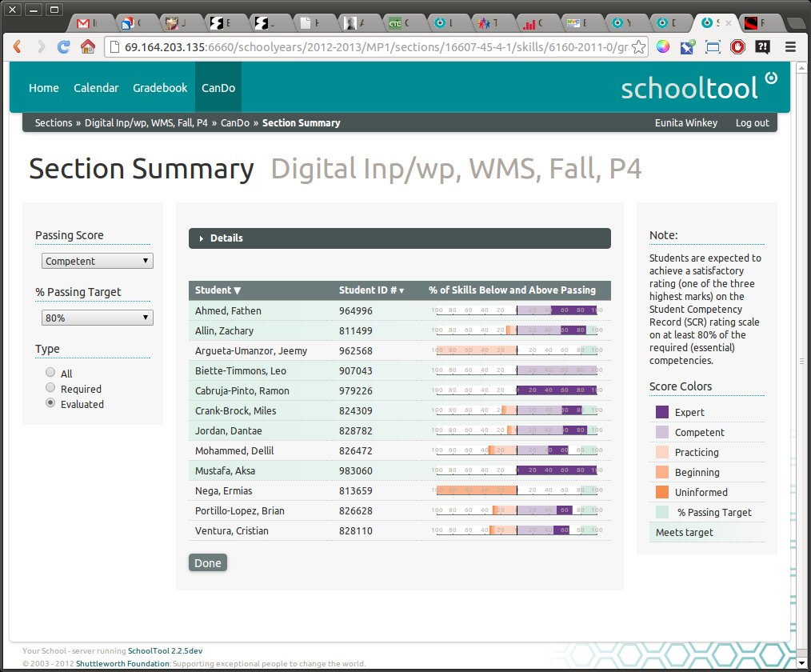Screen dimensions: 811x672
Task: Click the color wheel extension icon
Action: coord(663,46)
